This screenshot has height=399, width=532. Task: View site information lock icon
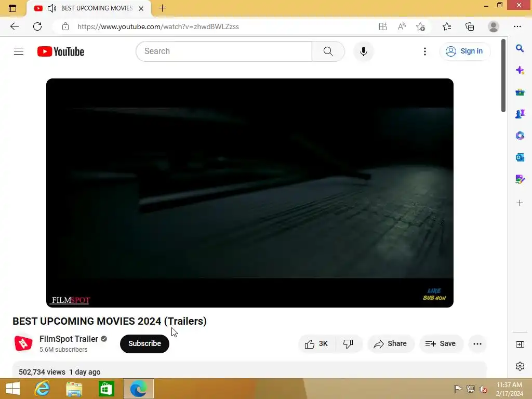(65, 26)
